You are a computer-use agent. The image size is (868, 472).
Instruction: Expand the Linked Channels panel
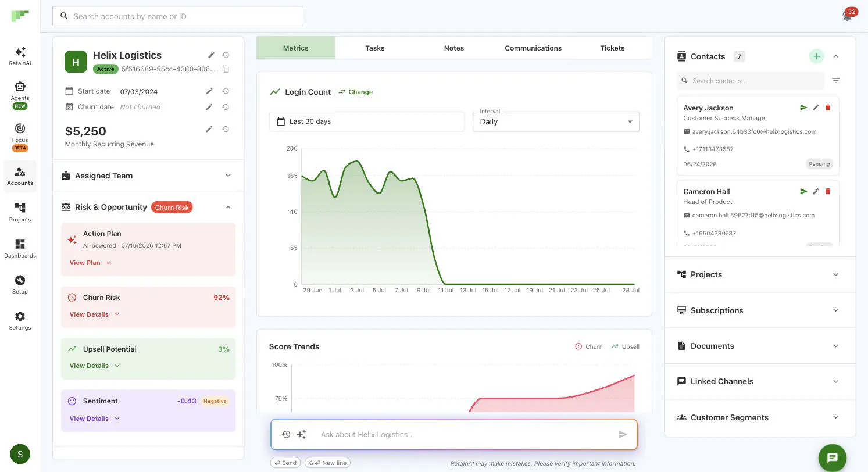click(x=759, y=381)
